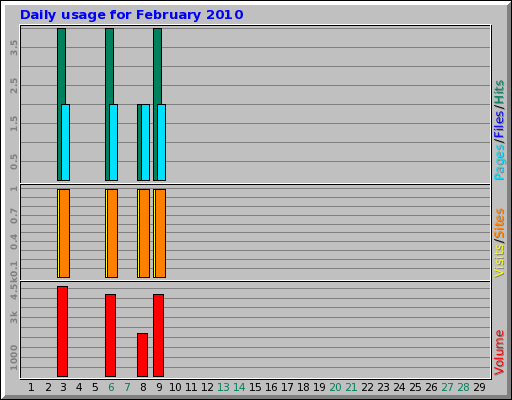Image resolution: width=512 pixels, height=400 pixels.
Task: Click the green day '27' label on the x-axis
Action: coord(447,387)
